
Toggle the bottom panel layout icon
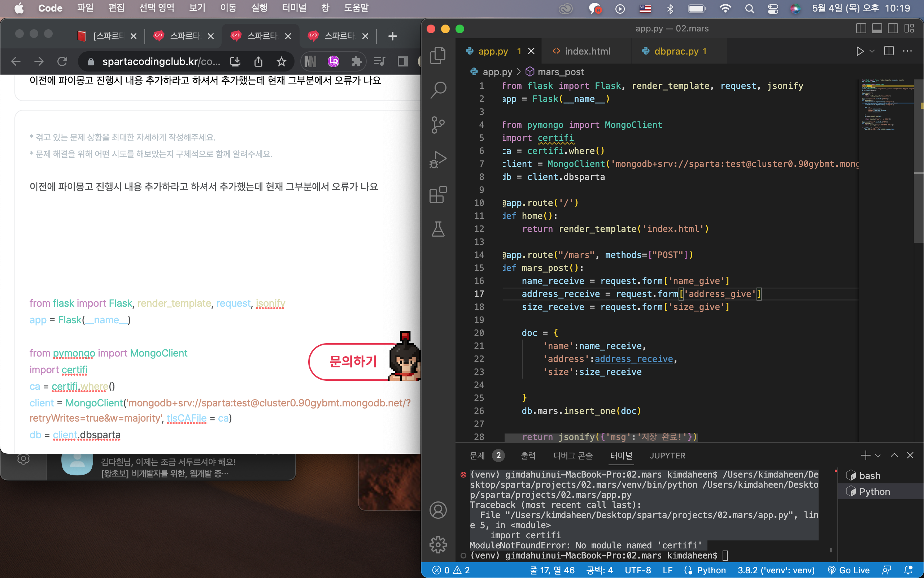pos(877,28)
